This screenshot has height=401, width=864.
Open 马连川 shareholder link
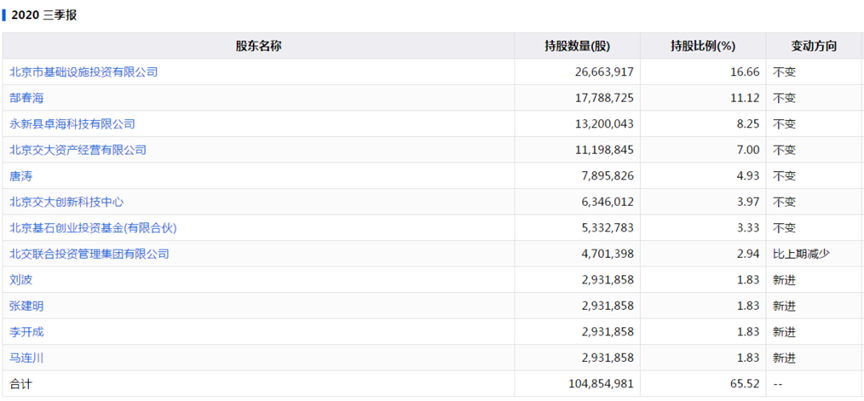tap(27, 358)
